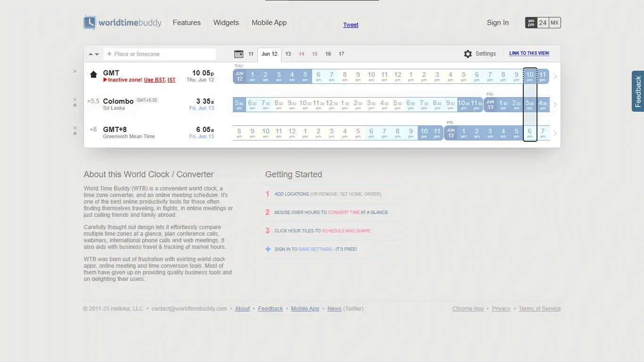The width and height of the screenshot is (644, 362).
Task: Switch time format to 24-hour
Action: pyautogui.click(x=543, y=22)
